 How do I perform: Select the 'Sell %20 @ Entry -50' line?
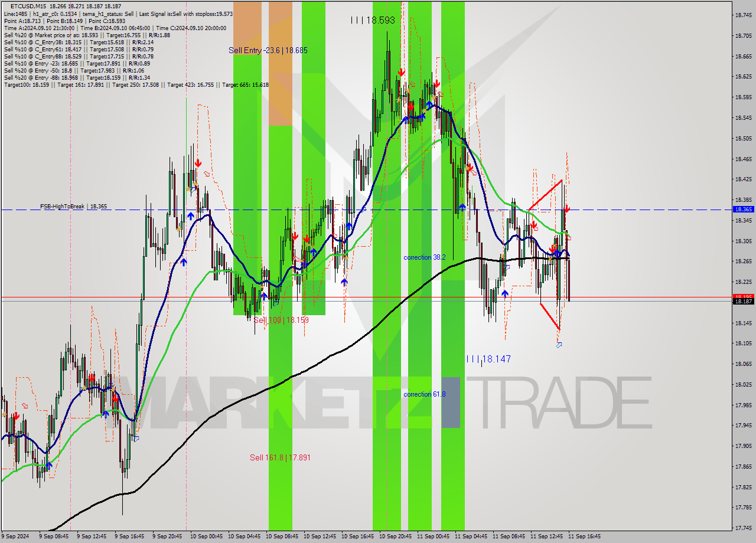[74, 70]
